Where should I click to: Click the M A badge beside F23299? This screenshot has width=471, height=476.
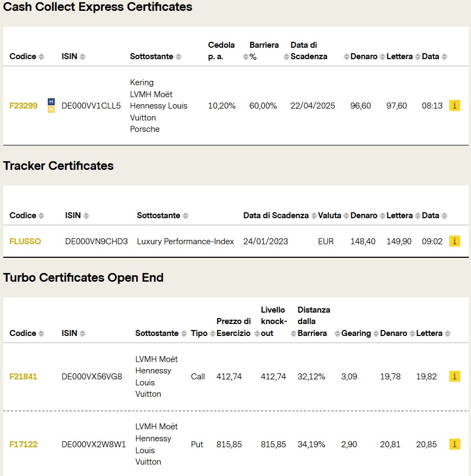coord(52,106)
